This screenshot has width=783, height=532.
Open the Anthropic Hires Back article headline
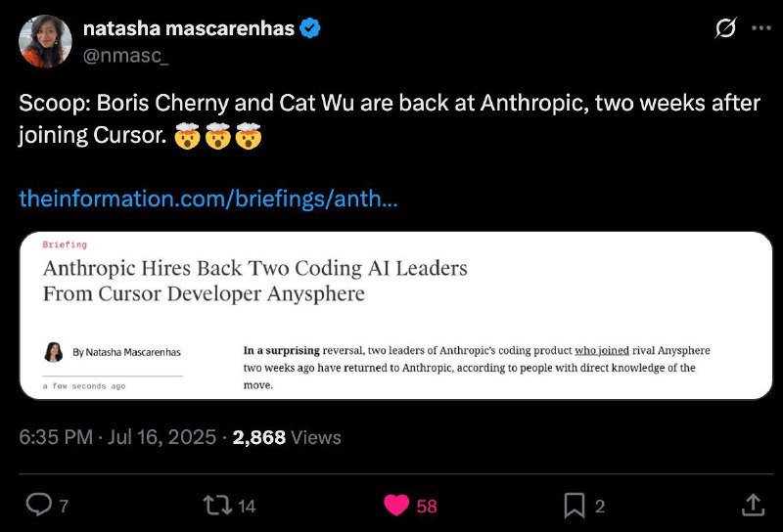pyautogui.click(x=254, y=281)
